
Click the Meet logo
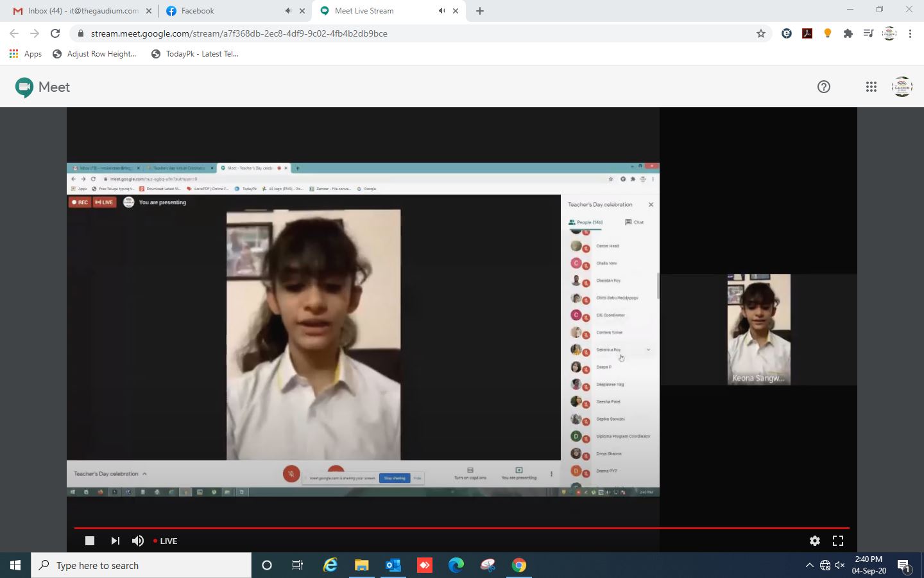click(42, 87)
